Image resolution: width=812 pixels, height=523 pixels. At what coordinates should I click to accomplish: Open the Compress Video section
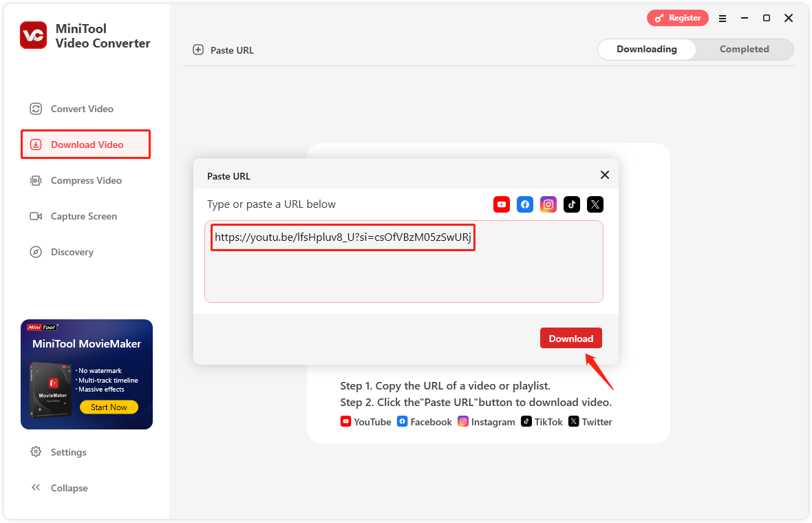[76, 180]
